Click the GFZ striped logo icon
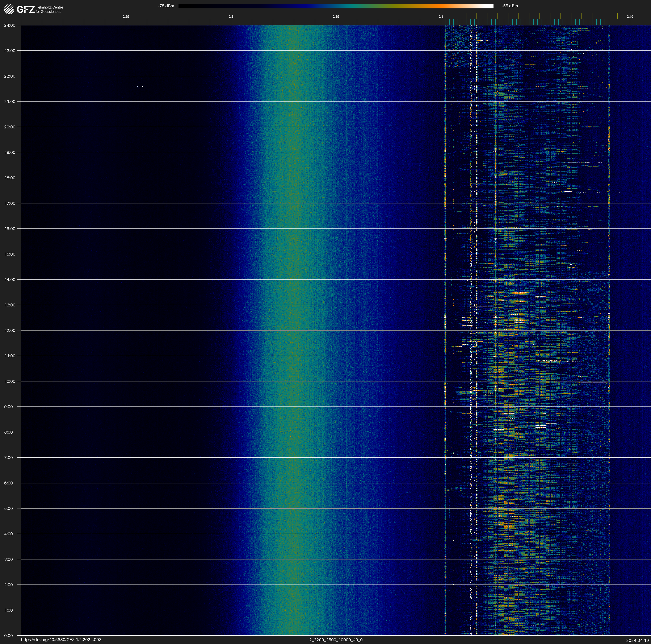The width and height of the screenshot is (651, 644). (9, 9)
